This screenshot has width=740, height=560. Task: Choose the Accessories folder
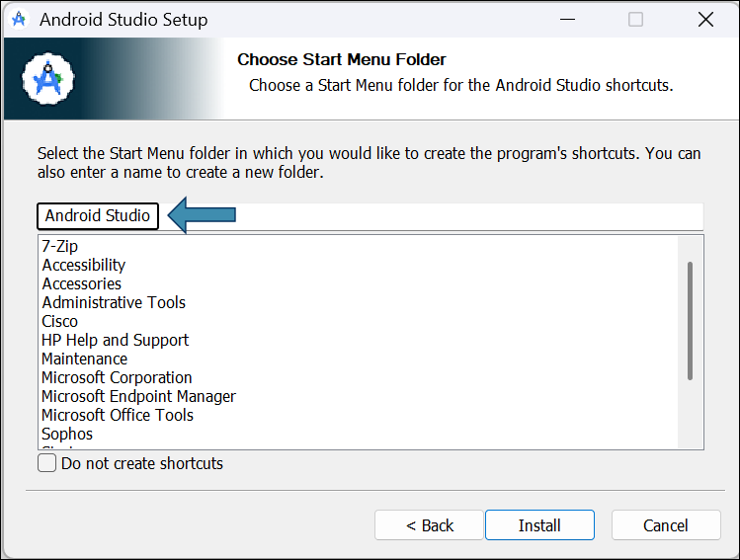82,284
